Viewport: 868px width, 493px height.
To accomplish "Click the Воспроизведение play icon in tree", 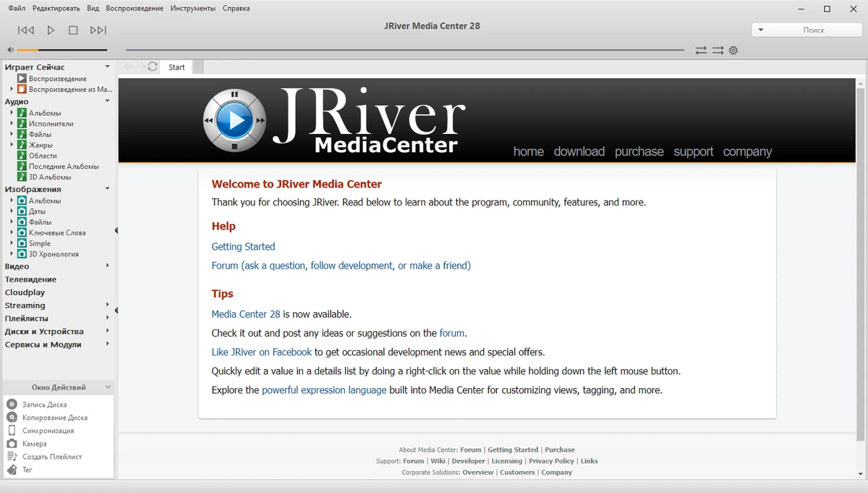I will (x=22, y=78).
